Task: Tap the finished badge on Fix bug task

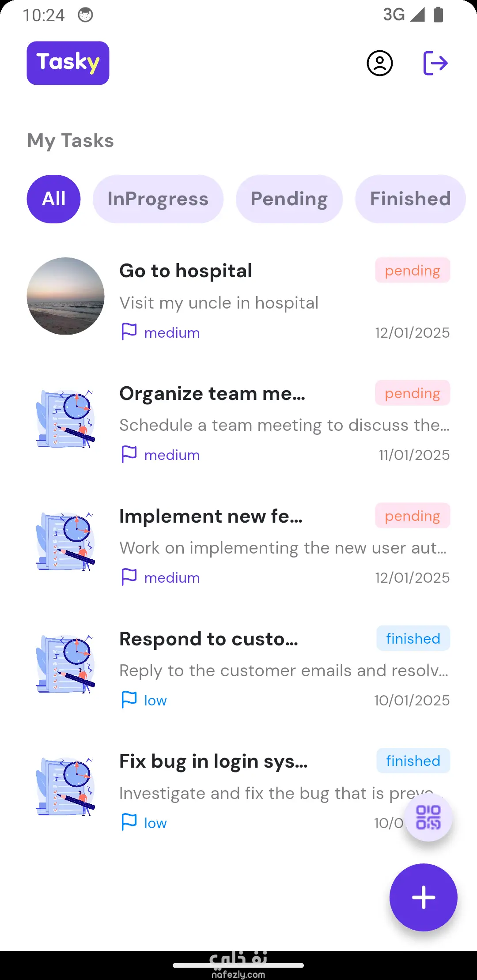Action: point(413,761)
